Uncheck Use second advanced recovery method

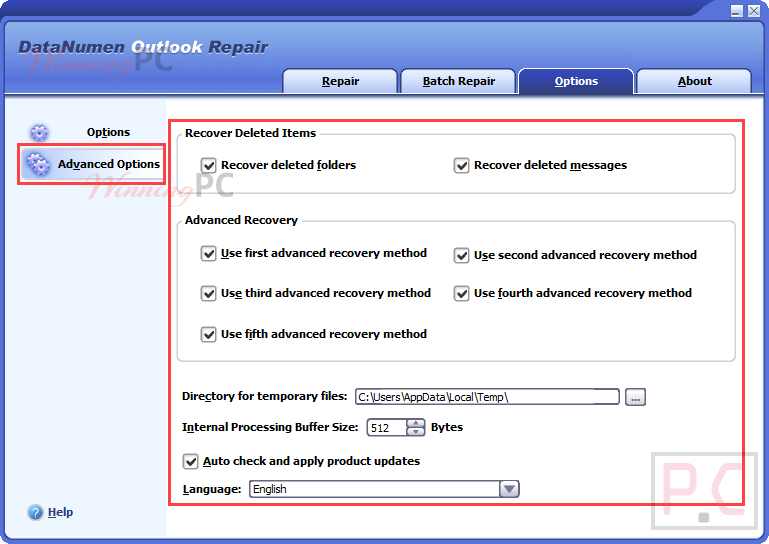461,256
